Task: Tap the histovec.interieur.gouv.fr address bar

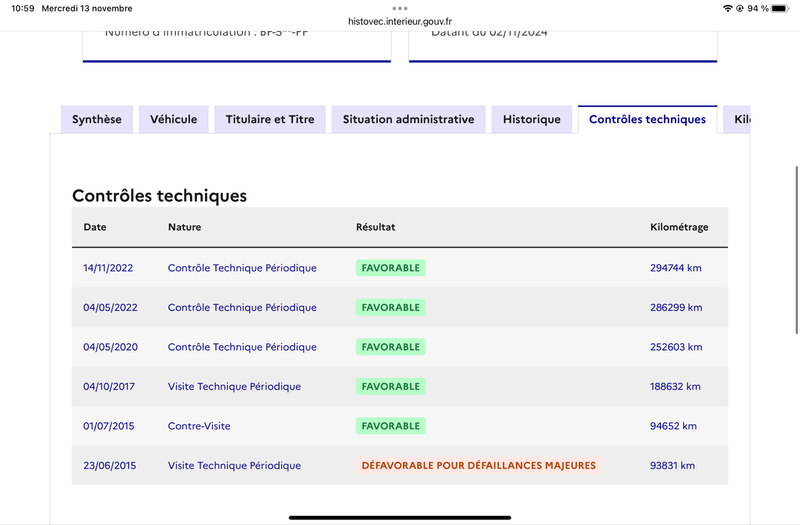Action: 400,21
